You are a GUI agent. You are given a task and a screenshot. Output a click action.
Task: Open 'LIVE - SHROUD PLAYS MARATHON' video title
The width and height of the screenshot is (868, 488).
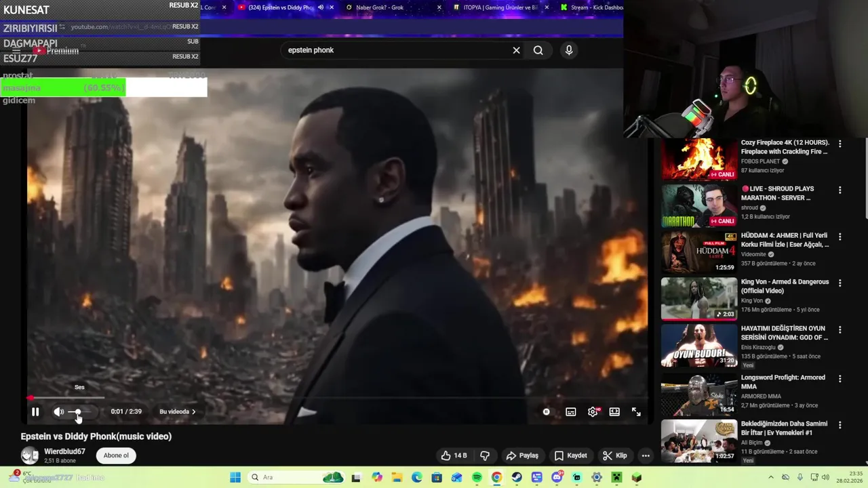click(777, 193)
